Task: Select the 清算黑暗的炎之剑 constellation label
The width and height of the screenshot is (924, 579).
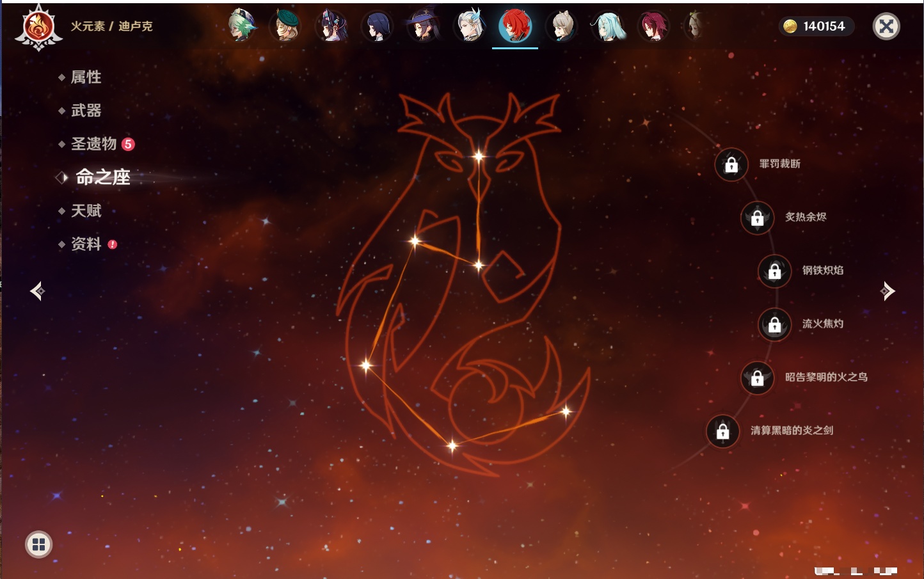Action: [x=792, y=430]
